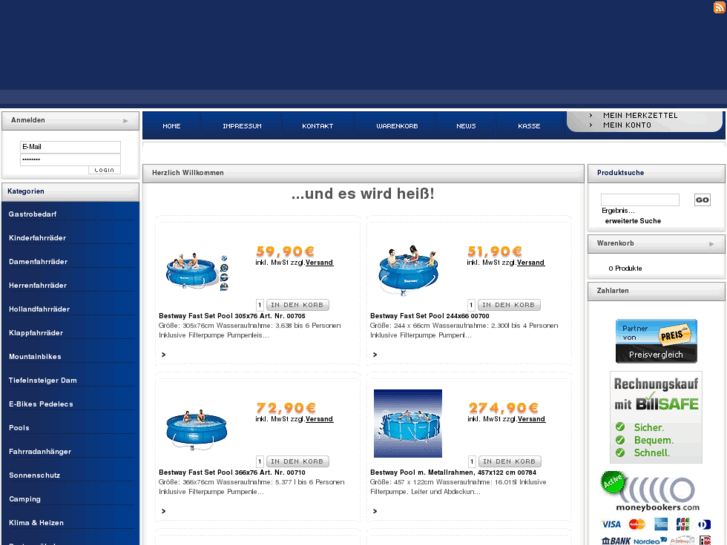Open Bestway Fast Set Pool 366x76 title

(x=232, y=473)
